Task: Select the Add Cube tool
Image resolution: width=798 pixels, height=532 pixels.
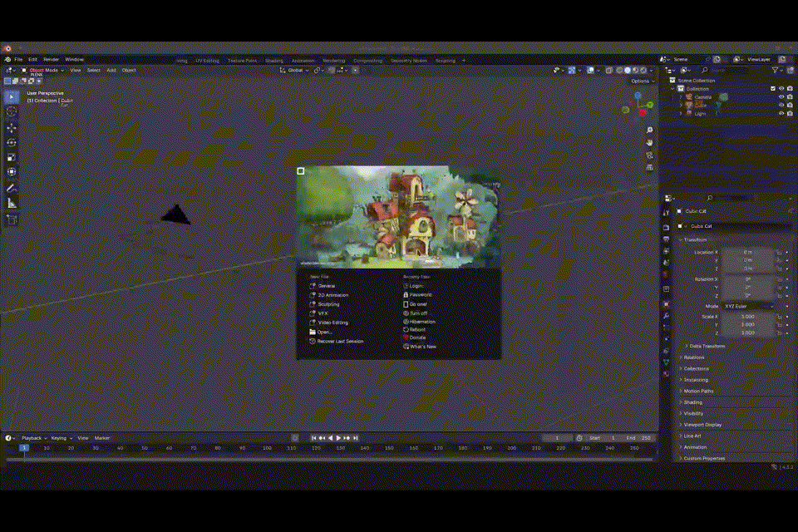Action: point(11,220)
